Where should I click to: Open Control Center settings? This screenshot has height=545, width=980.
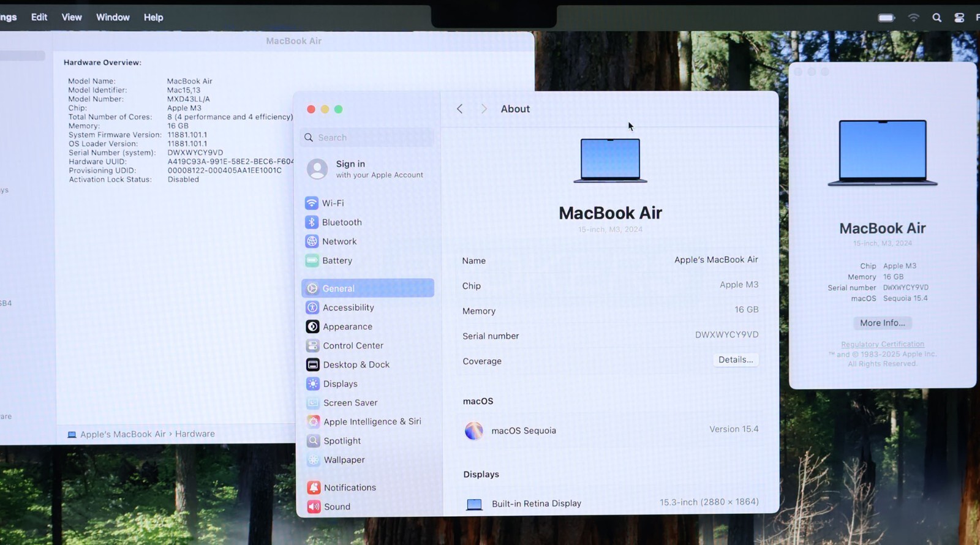tap(345, 345)
